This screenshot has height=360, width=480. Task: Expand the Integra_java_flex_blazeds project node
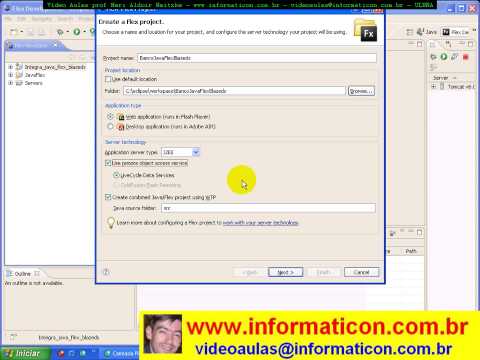click(x=10, y=67)
